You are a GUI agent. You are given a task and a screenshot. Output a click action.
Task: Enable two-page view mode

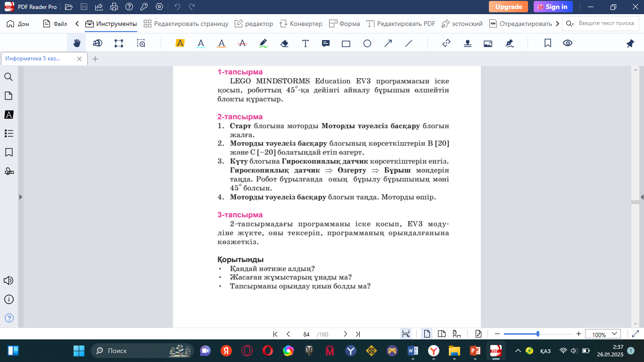click(x=442, y=334)
